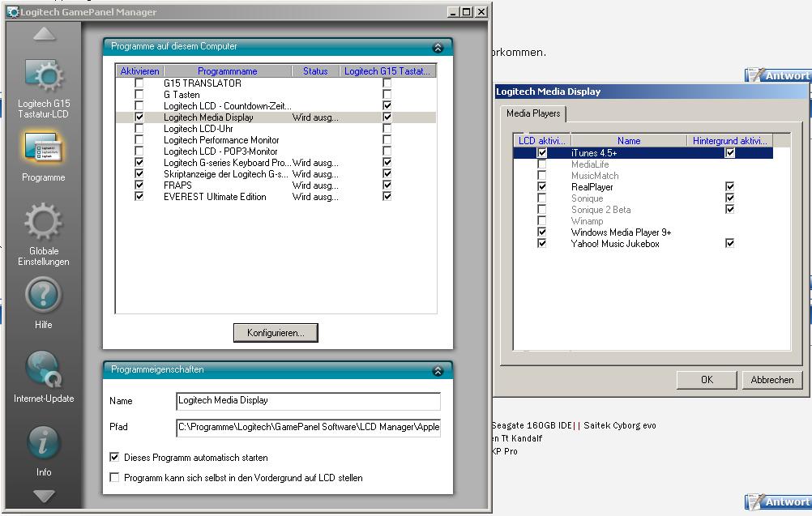Uncheck EVEREST Ultimate Edition Aktivieren checkbox
Screen dimensions: 812x516
point(139,196)
